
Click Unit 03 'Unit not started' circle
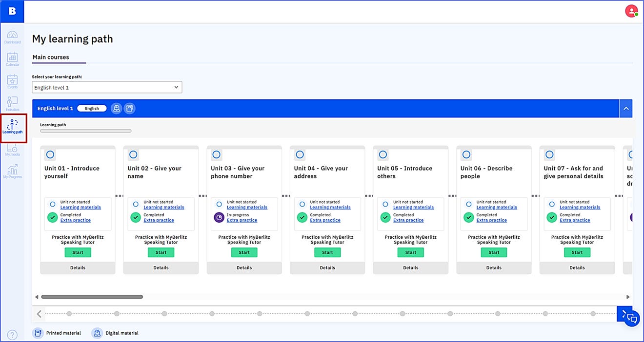[219, 204]
